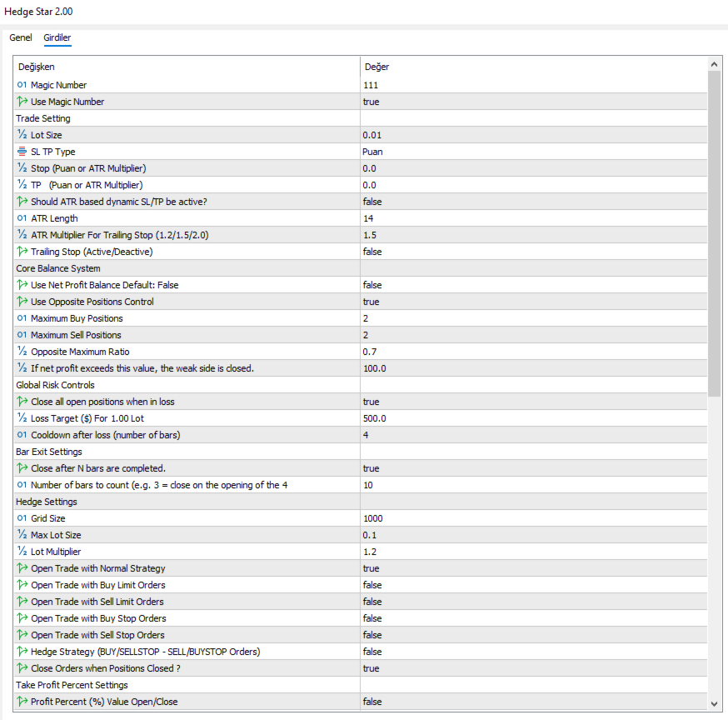The width and height of the screenshot is (728, 720).
Task: Toggle Close after N bars are completed value
Action: click(x=371, y=468)
